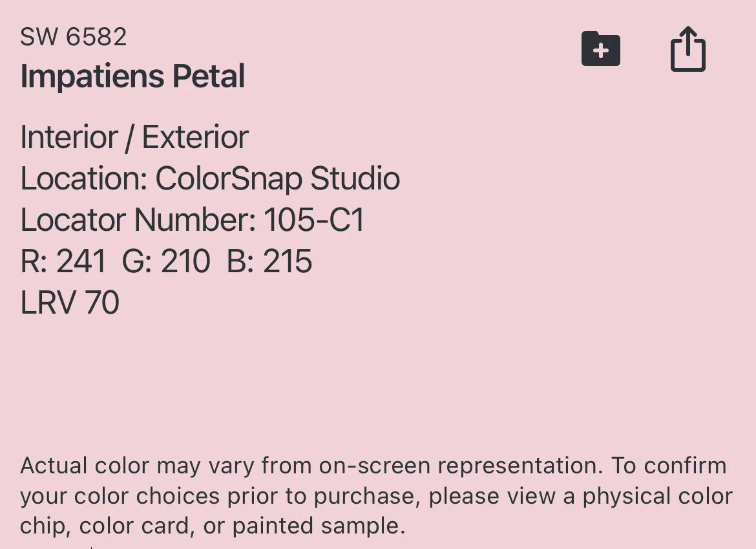Select Location: ColorSnap Studio text
This screenshot has height=549, width=756.
pos(210,179)
